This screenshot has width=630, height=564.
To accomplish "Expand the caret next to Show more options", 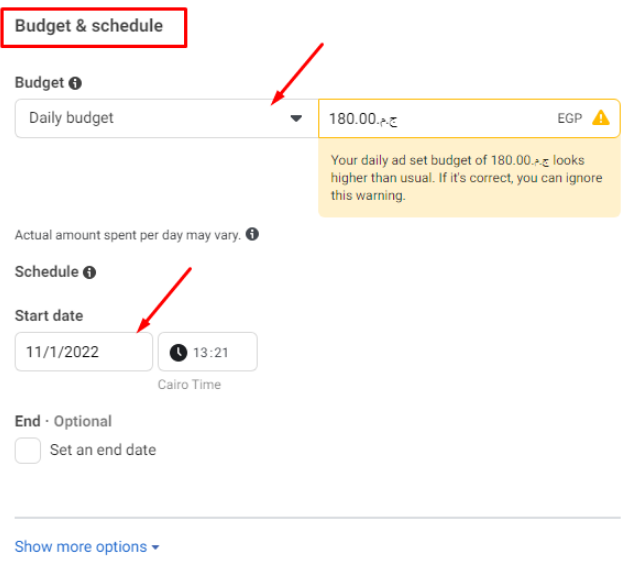I will click(156, 548).
